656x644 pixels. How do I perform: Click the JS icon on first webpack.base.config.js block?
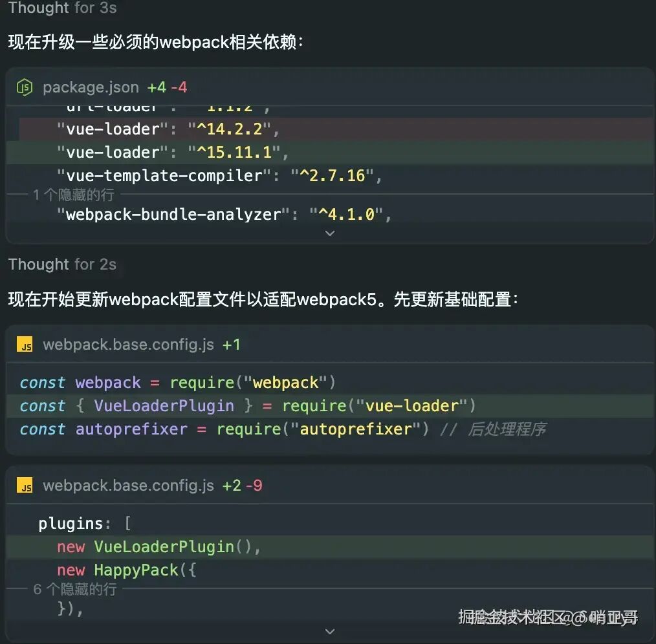click(x=25, y=344)
